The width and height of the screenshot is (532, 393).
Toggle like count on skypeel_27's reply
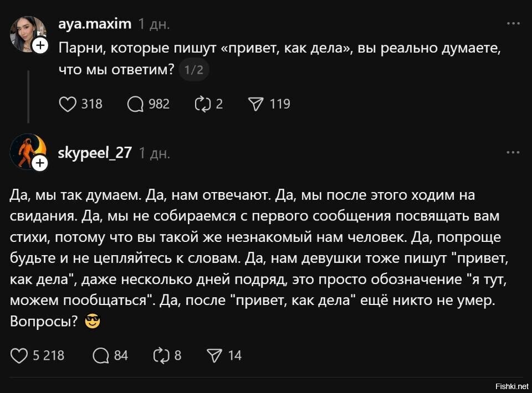(48, 356)
